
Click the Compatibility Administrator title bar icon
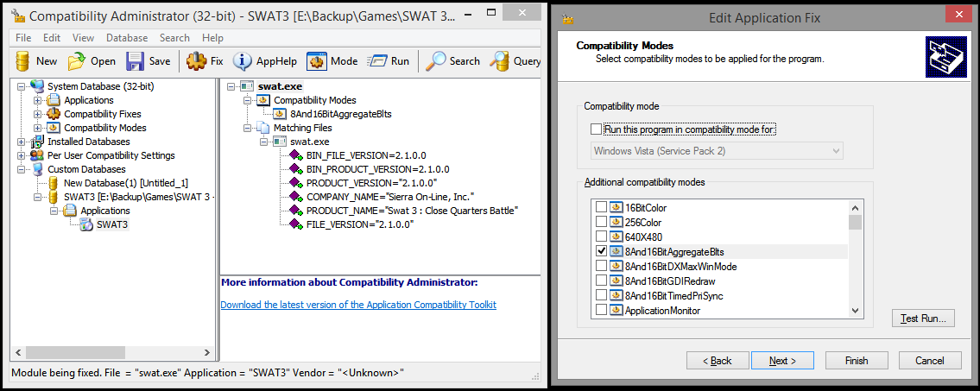17,15
